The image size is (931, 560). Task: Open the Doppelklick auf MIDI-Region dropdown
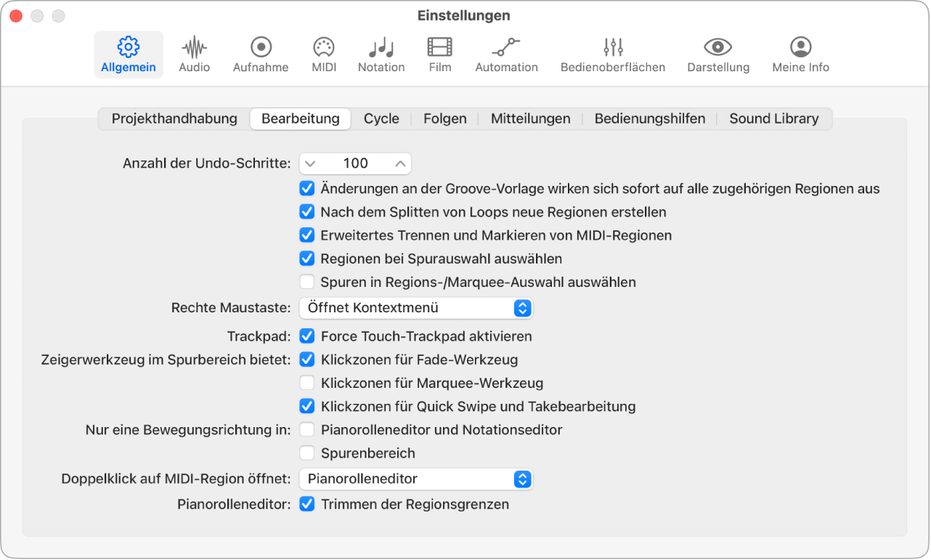(x=415, y=479)
